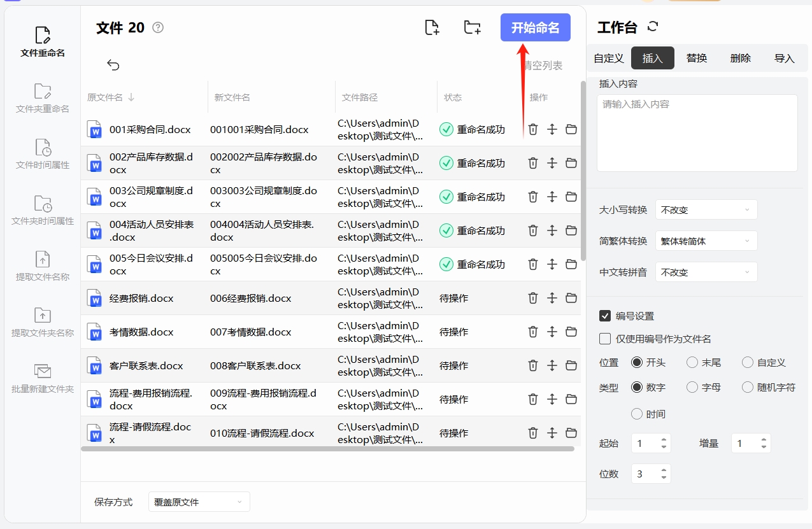
Task: Click move icon for 客户联系表.docx row
Action: 552,365
